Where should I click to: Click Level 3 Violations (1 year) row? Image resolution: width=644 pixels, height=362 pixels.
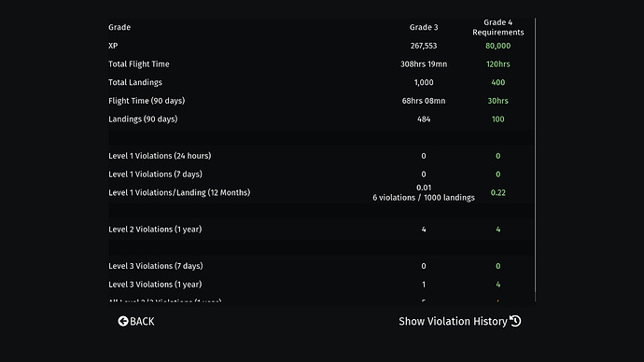pyautogui.click(x=321, y=285)
